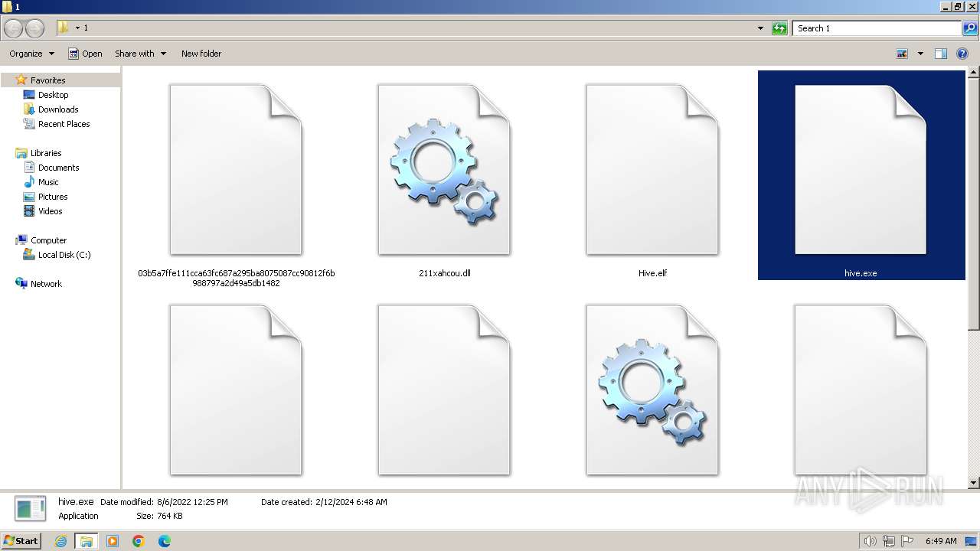980x551 pixels.
Task: Launch Microsoft Edge from taskbar
Action: pyautogui.click(x=165, y=541)
